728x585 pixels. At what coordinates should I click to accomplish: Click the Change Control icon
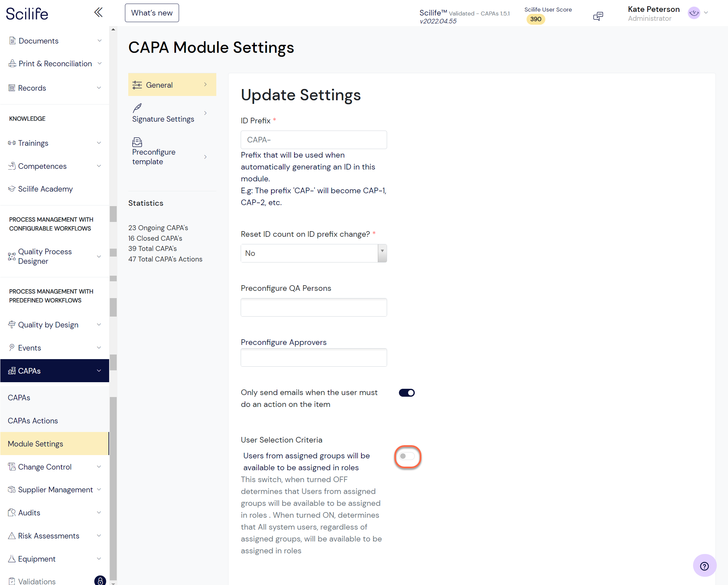(x=12, y=467)
